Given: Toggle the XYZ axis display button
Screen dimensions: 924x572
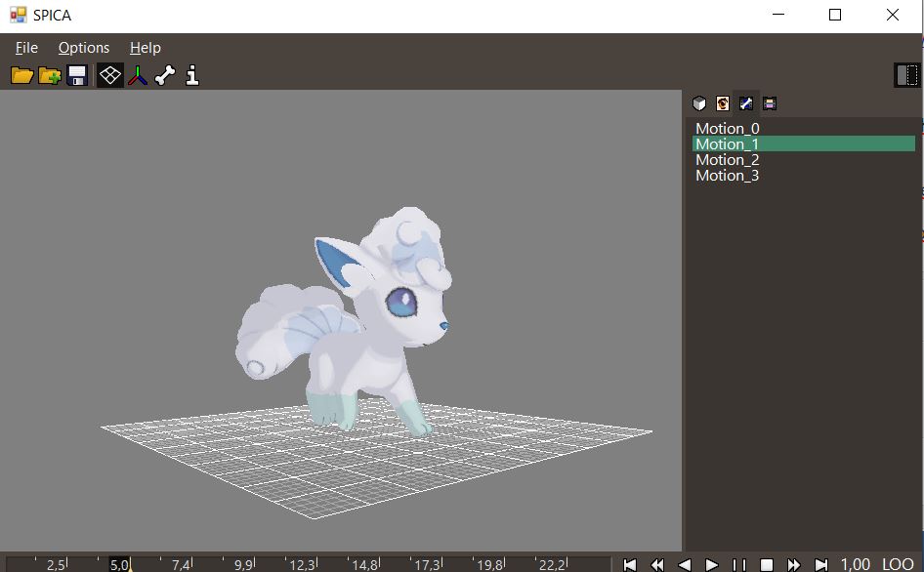Looking at the screenshot, I should tap(138, 75).
